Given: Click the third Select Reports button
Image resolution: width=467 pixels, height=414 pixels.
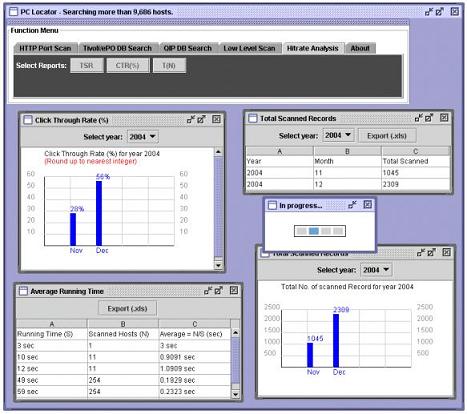Looking at the screenshot, I should pyautogui.click(x=169, y=65).
